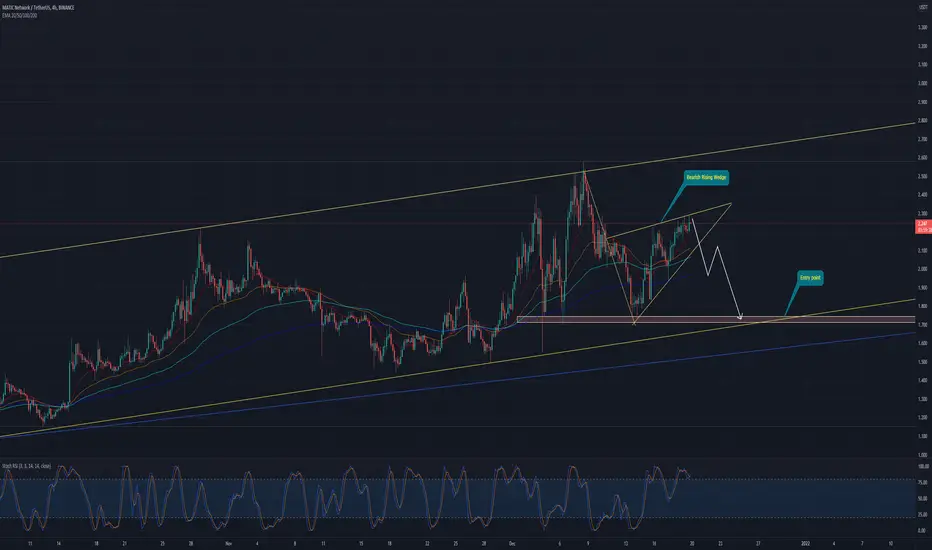Click the USDT currency label on the price axis
This screenshot has width=932, height=550.
coord(922,8)
